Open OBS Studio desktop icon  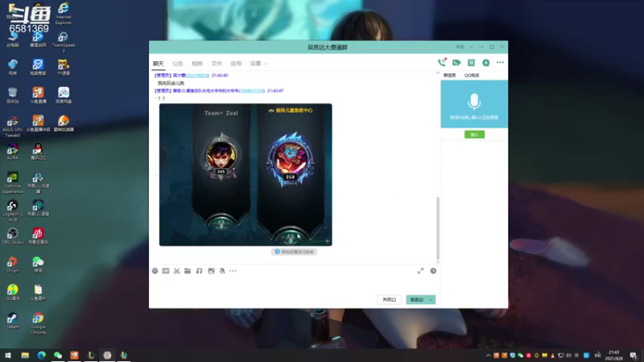pyautogui.click(x=12, y=236)
